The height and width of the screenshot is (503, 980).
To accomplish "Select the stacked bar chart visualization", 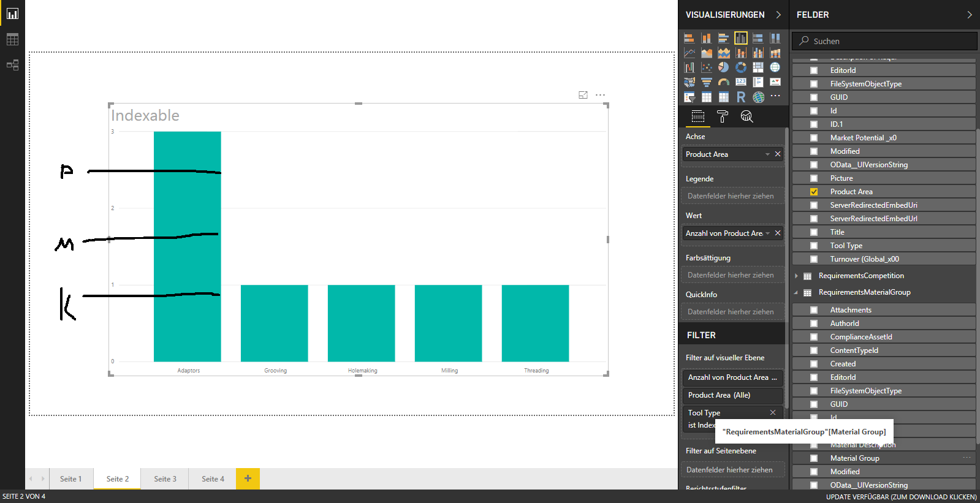I will [689, 38].
